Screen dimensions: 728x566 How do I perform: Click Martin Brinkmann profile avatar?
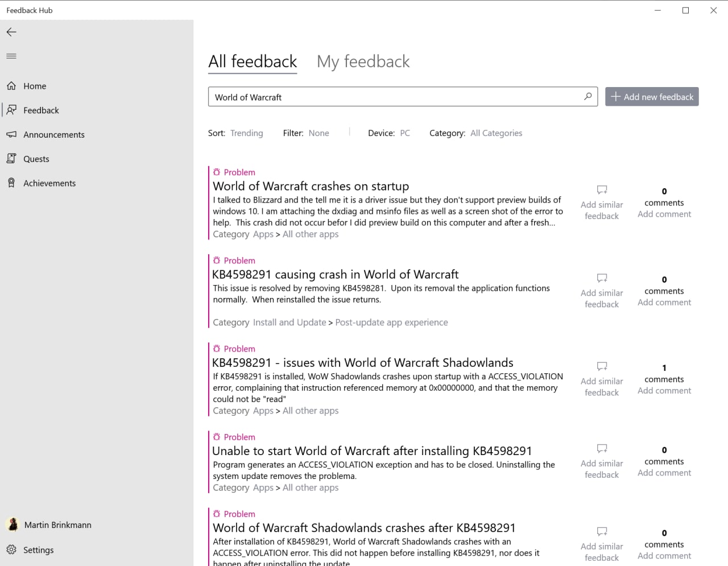pos(13,524)
